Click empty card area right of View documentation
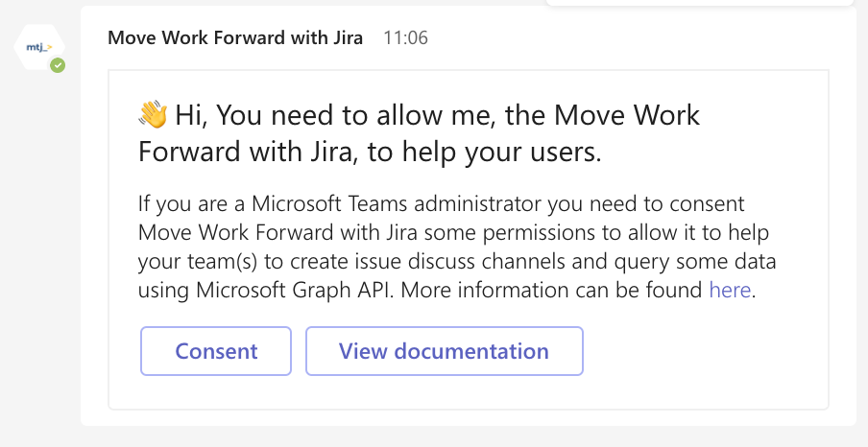Image resolution: width=868 pixels, height=447 pixels. tap(701, 351)
